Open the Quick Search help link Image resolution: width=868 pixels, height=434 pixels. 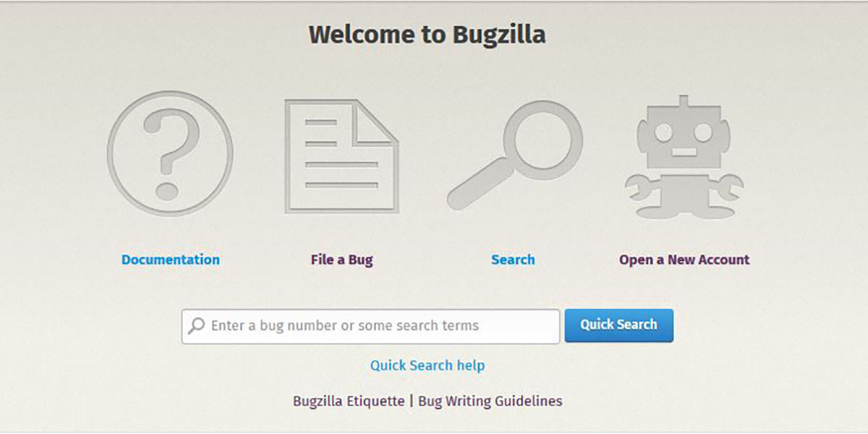427,365
